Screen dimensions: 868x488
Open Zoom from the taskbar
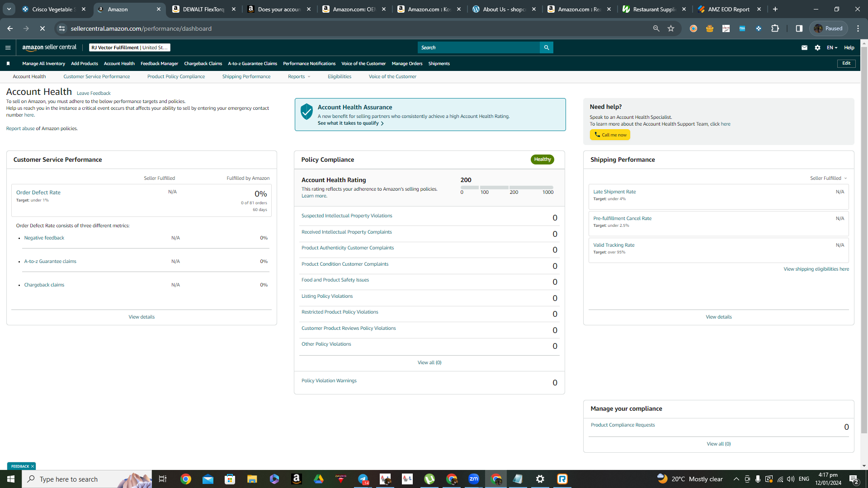pyautogui.click(x=474, y=479)
